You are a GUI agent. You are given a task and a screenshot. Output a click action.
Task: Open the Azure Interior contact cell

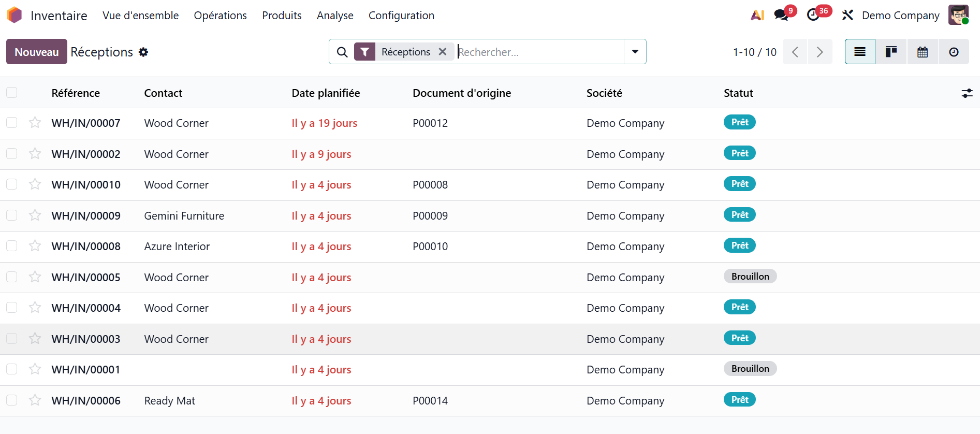click(177, 247)
